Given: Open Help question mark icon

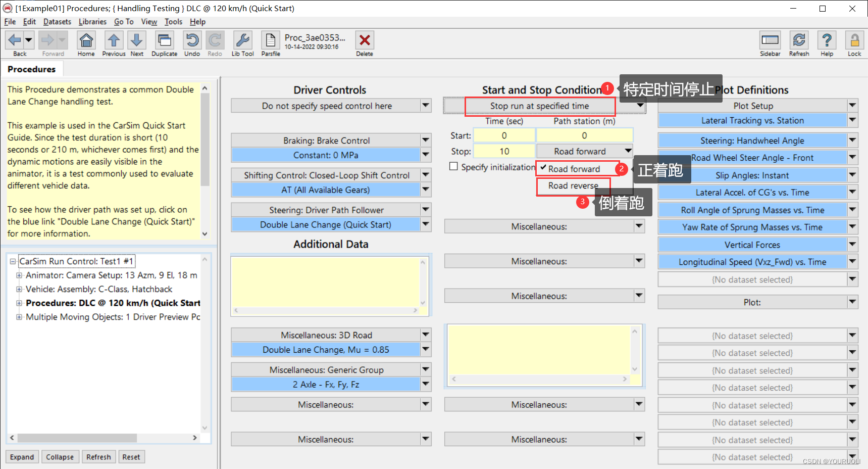Looking at the screenshot, I should (x=827, y=40).
